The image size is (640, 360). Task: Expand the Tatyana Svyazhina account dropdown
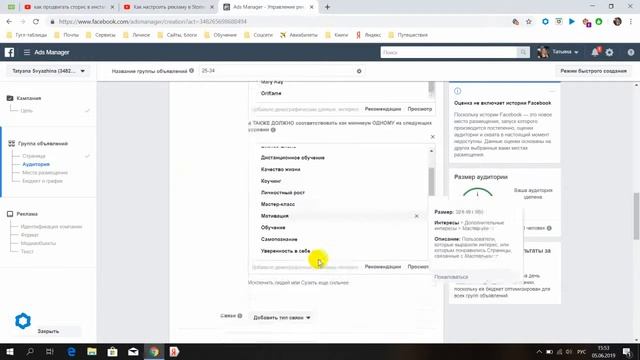pyautogui.click(x=48, y=71)
